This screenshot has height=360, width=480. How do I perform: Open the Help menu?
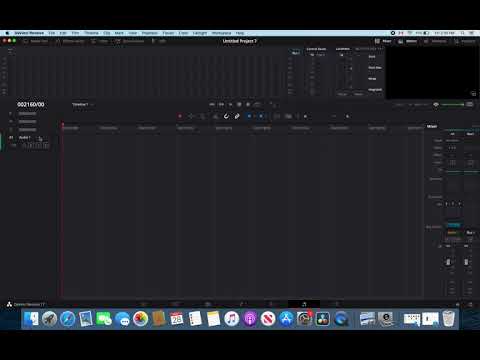240,33
